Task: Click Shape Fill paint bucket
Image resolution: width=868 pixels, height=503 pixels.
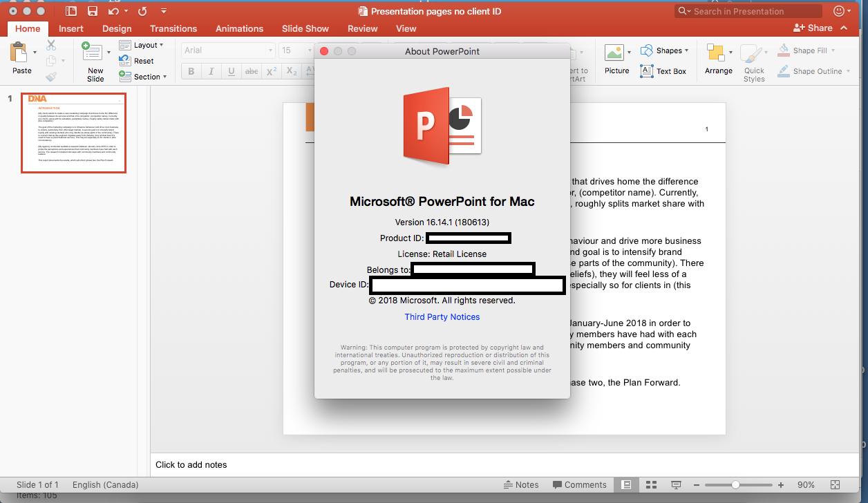Action: coord(783,50)
